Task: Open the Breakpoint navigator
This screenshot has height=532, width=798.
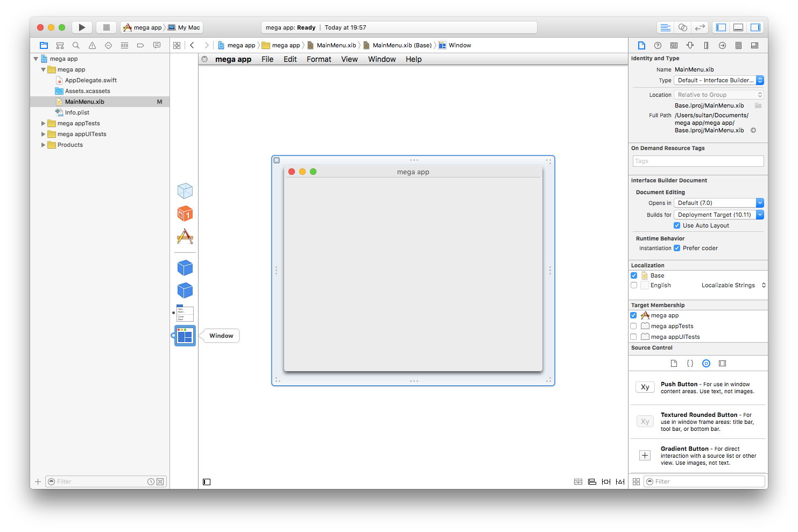Action: click(140, 45)
